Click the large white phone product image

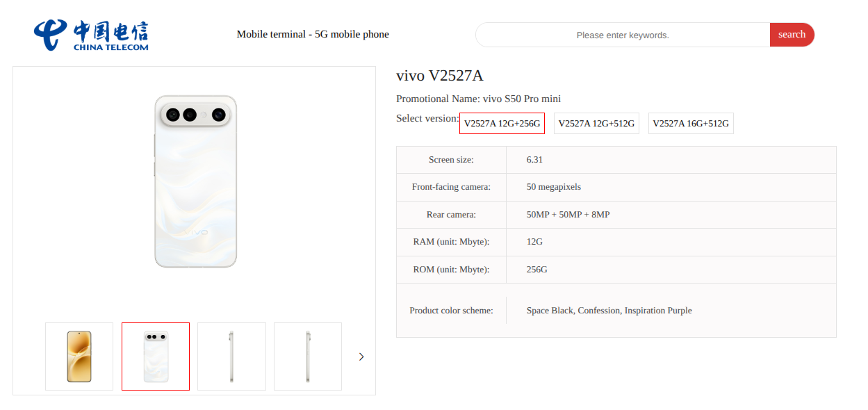[195, 181]
